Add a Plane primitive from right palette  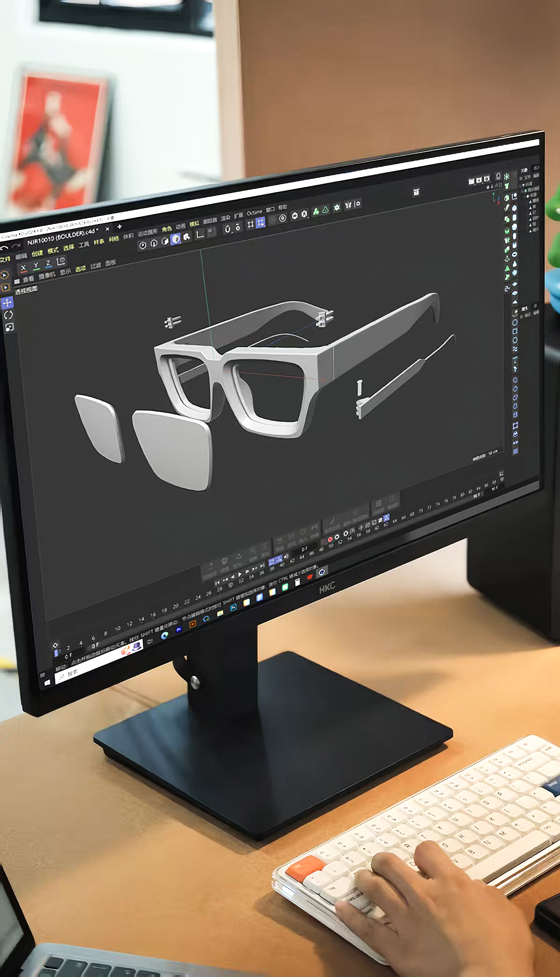(x=515, y=284)
